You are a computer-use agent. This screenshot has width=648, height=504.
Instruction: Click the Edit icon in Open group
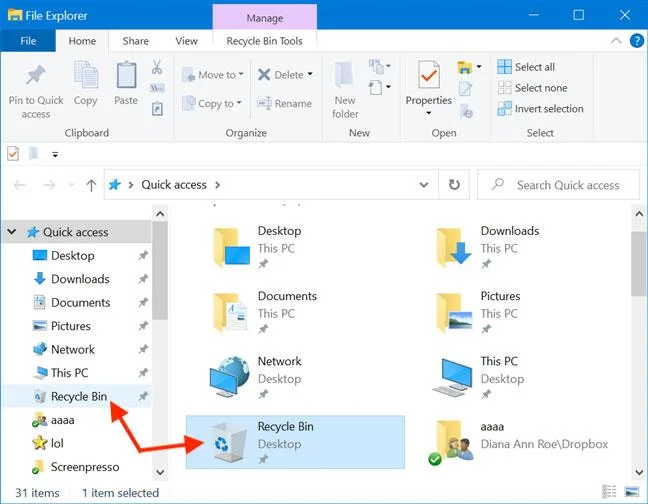[x=465, y=88]
